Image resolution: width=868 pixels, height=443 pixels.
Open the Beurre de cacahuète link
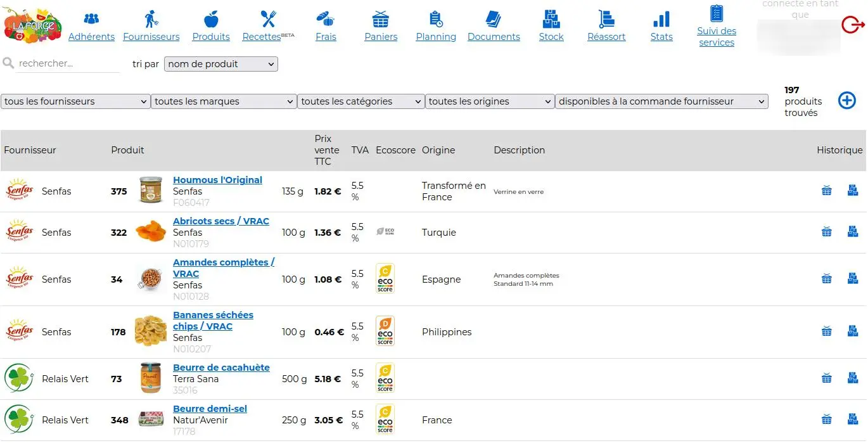tap(221, 368)
